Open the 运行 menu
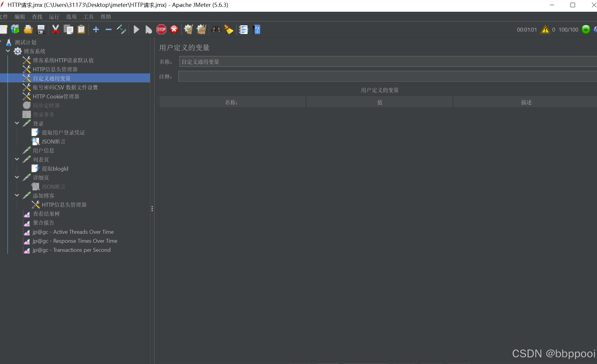Screen dimensions: 597x364 (x=54, y=17)
